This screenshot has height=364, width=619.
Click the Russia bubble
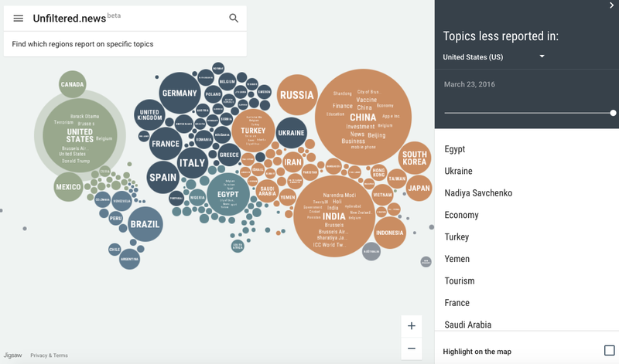click(x=297, y=95)
